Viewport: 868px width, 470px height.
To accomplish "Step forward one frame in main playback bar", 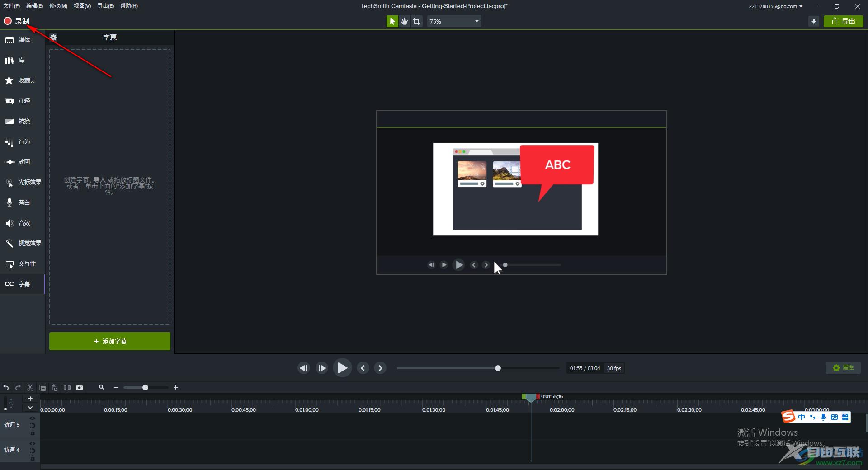I will click(x=322, y=368).
